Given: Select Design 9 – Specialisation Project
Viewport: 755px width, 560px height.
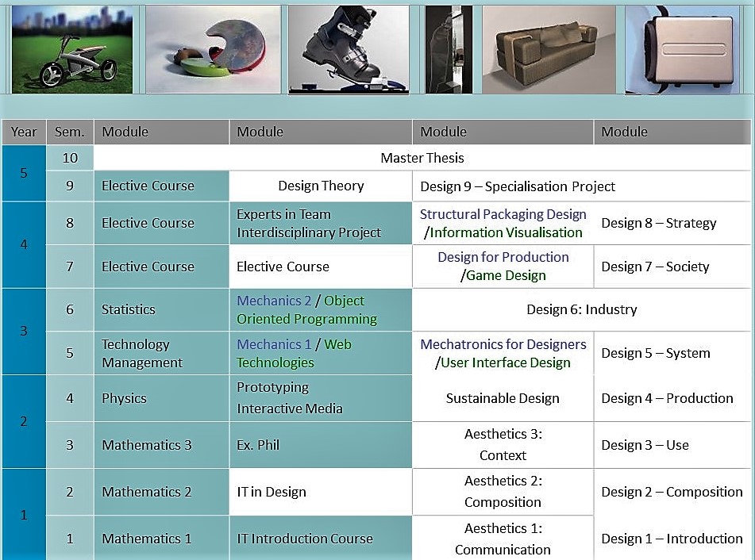Looking at the screenshot, I should coord(518,186).
